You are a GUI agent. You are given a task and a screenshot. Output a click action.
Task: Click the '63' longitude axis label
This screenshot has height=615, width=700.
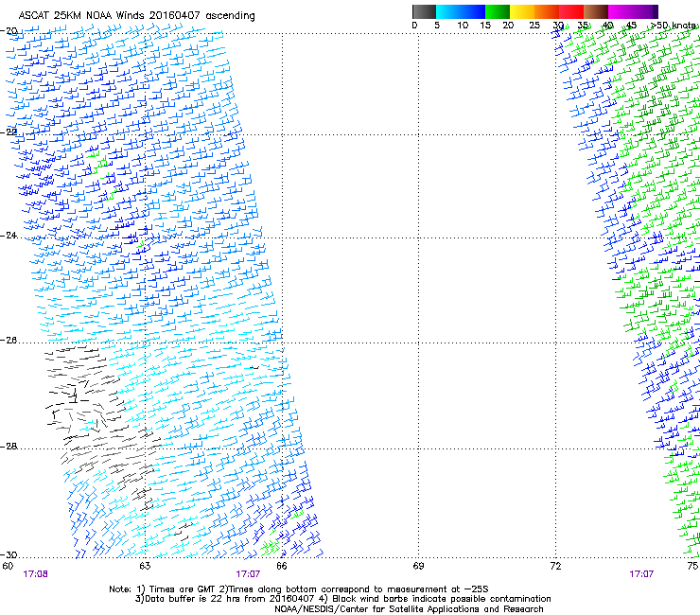tap(145, 566)
